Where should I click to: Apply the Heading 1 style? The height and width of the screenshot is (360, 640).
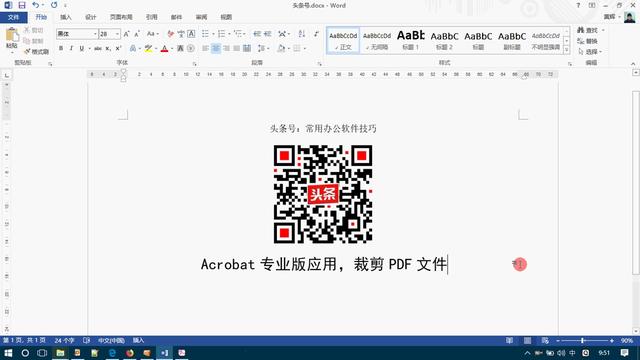point(411,40)
